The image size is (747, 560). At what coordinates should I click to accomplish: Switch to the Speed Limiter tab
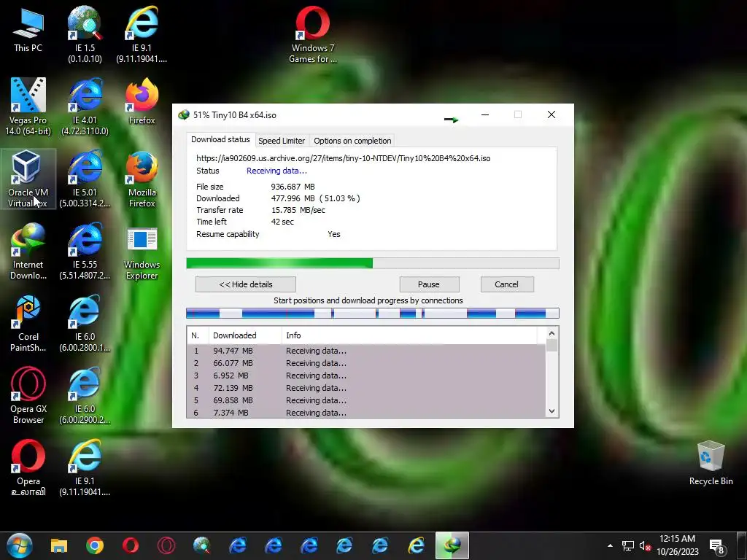pyautogui.click(x=281, y=141)
